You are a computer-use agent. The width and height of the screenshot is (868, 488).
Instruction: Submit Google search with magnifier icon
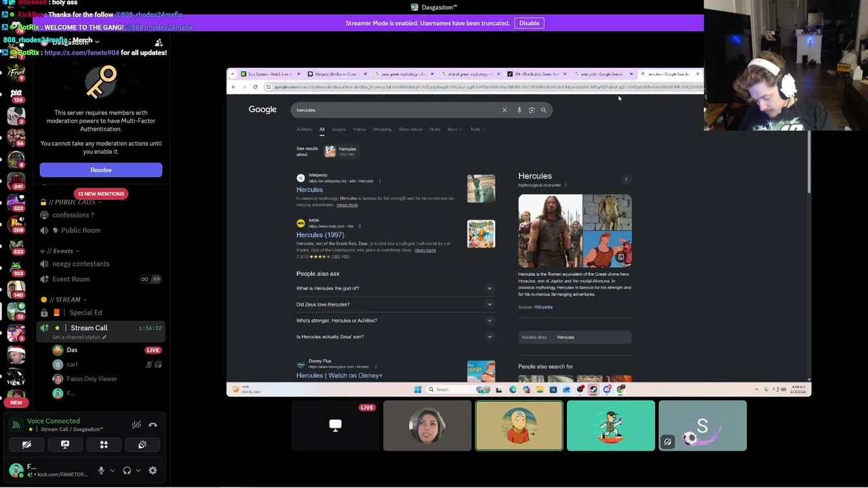[543, 110]
